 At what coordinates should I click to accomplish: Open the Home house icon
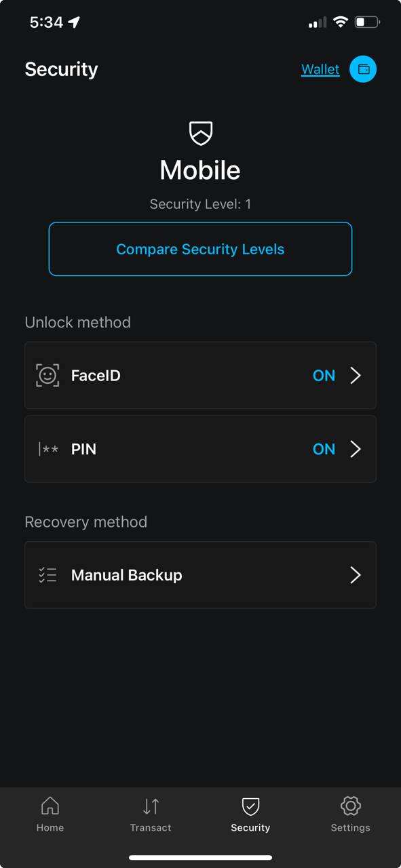click(50, 806)
